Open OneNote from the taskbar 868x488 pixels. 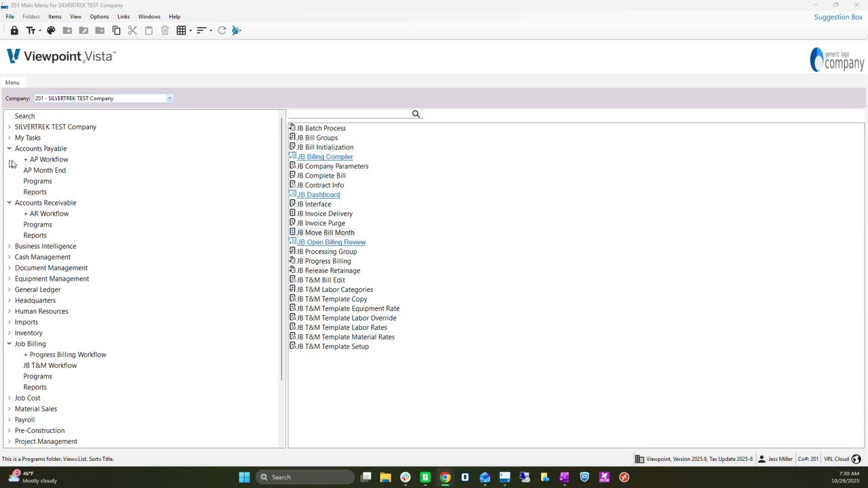point(565,477)
